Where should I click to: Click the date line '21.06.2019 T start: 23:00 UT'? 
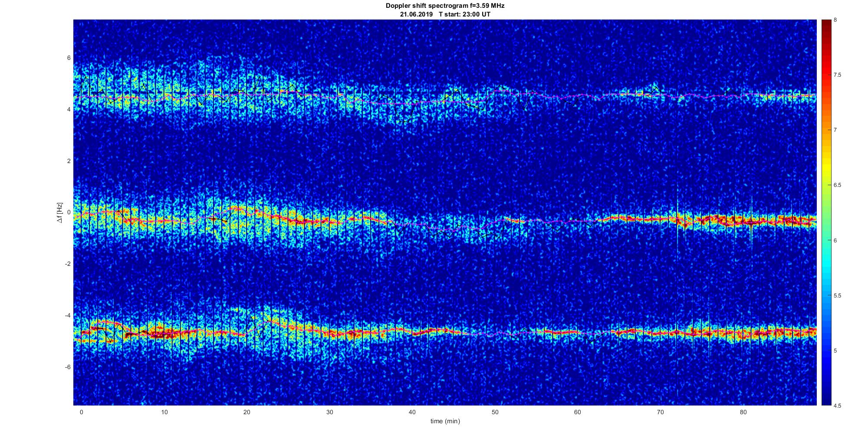445,14
